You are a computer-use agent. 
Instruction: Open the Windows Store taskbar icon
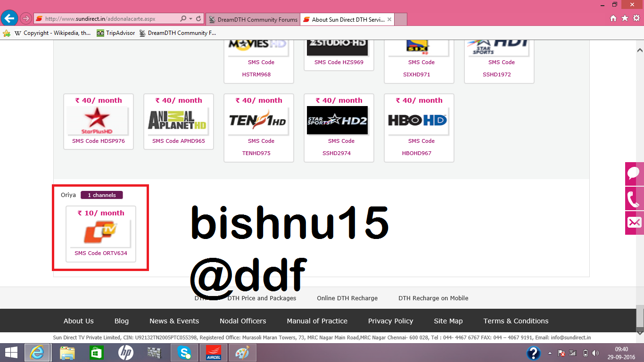(x=96, y=353)
